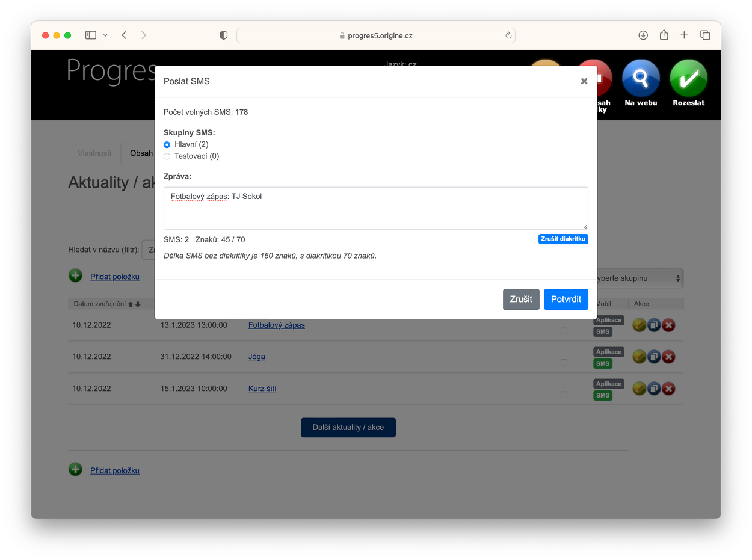The image size is (752, 560).
Task: Click Safari downloads icon
Action: click(x=643, y=35)
